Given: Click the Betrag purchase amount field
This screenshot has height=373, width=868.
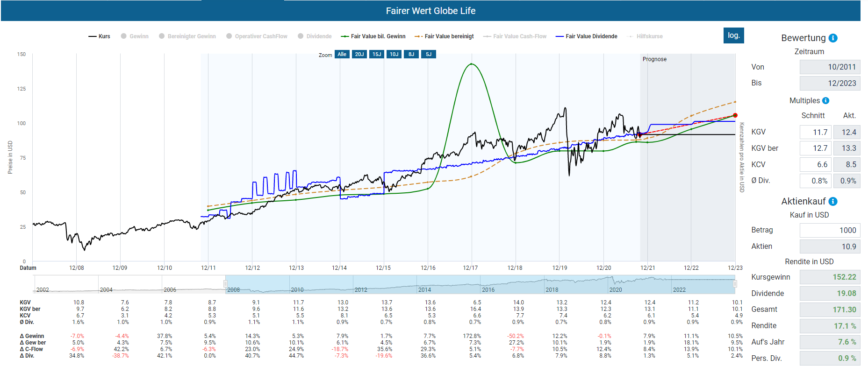Looking at the screenshot, I should point(829,230).
